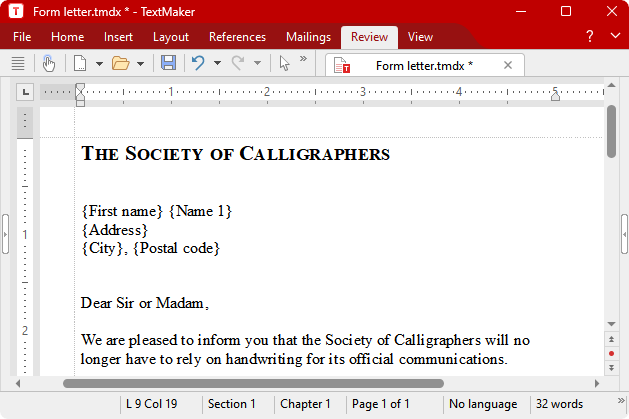Expand the Undo history dropdown arrow
The height and width of the screenshot is (419, 629).
[217, 63]
